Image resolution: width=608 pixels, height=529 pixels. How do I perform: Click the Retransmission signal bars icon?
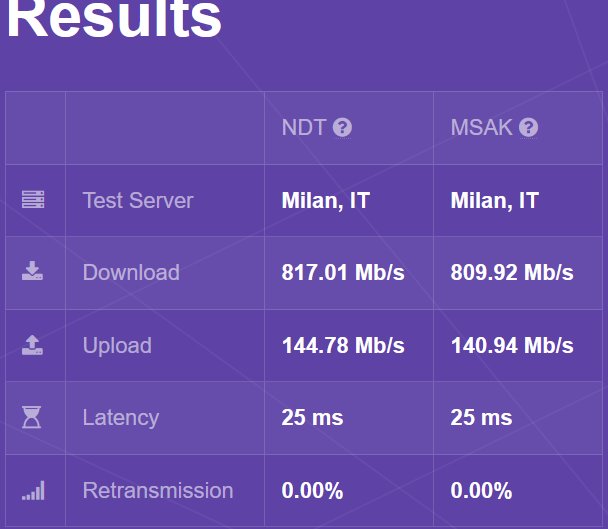[x=33, y=491]
